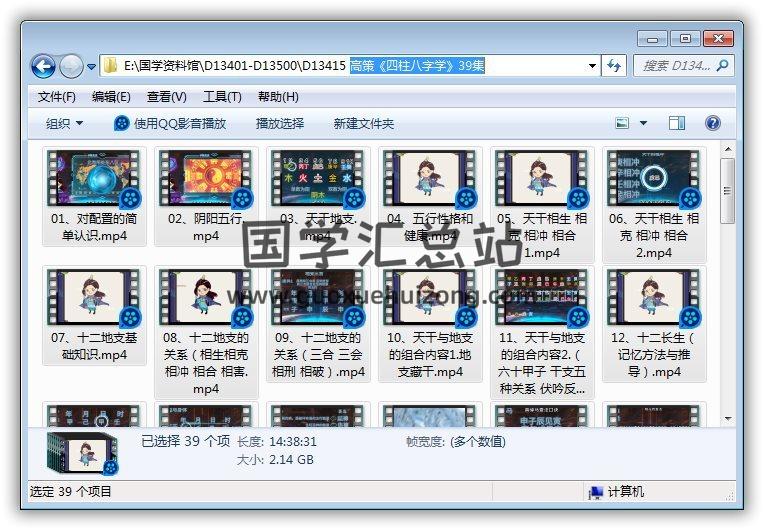Viewport: 764px width, 530px height.
Task: Click the 计算机 icon in status bar
Action: pyautogui.click(x=596, y=492)
